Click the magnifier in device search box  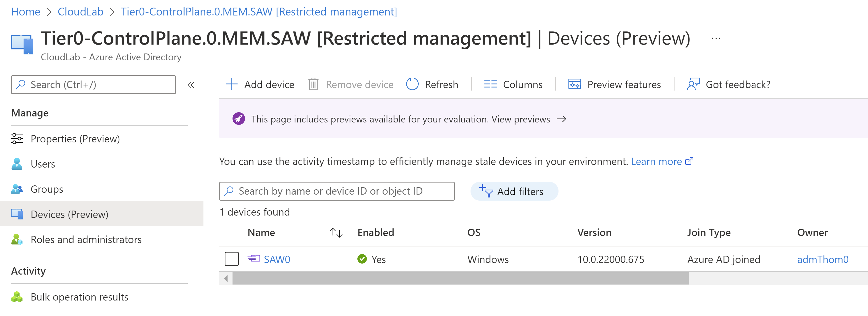229,191
